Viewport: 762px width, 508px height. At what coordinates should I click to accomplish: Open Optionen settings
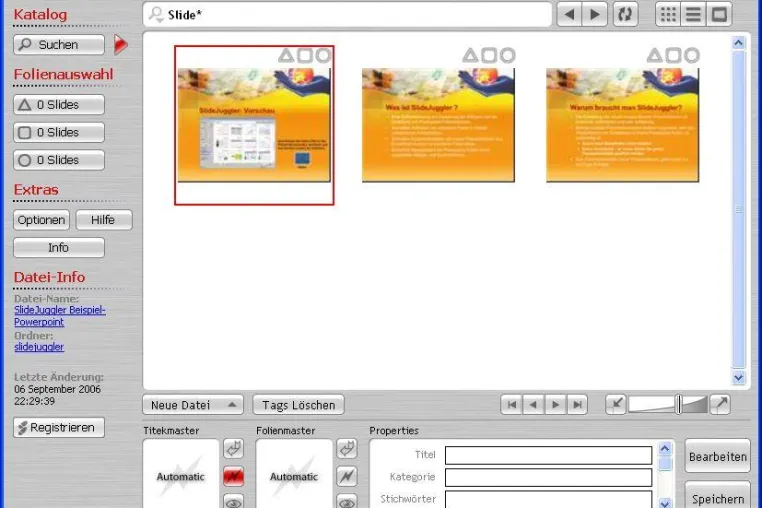pos(41,220)
